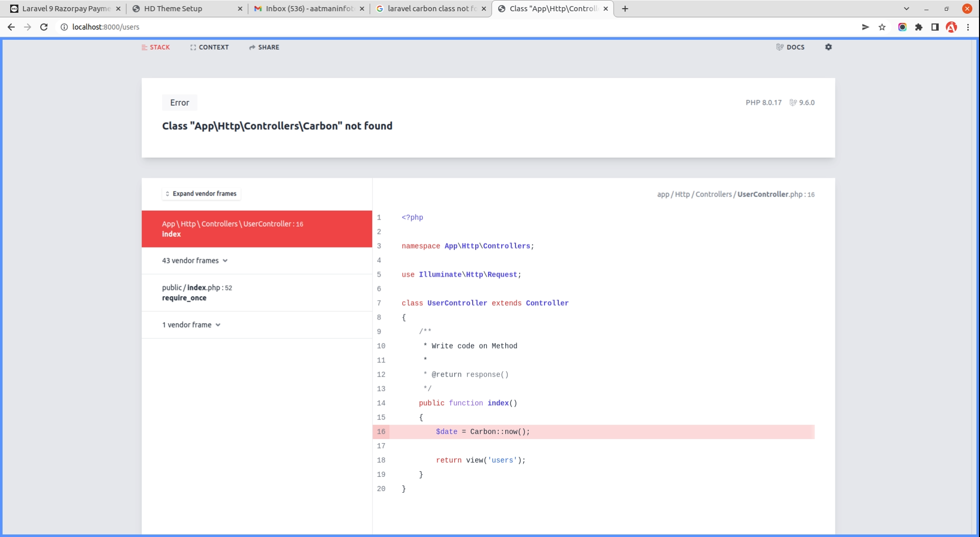Switch to the CONTEXT section

pos(209,47)
